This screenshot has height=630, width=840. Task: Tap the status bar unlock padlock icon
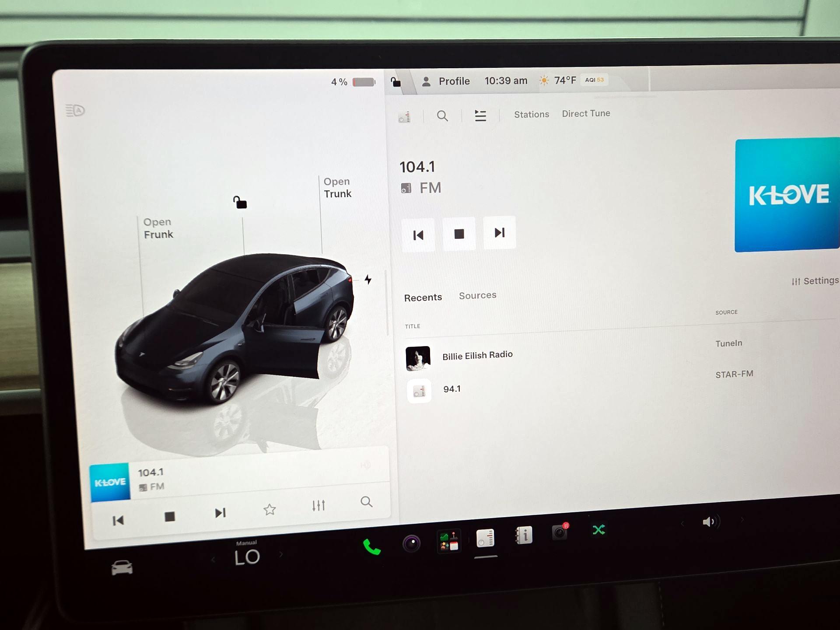click(x=395, y=82)
